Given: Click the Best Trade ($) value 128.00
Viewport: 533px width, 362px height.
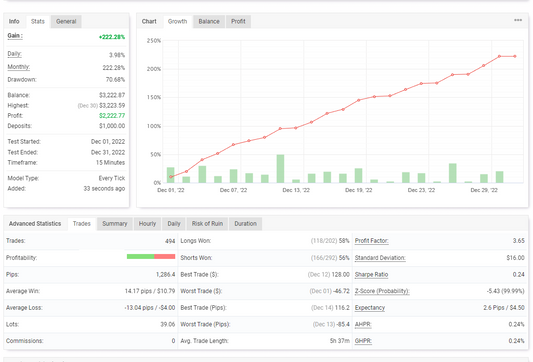Looking at the screenshot, I should pos(341,274).
